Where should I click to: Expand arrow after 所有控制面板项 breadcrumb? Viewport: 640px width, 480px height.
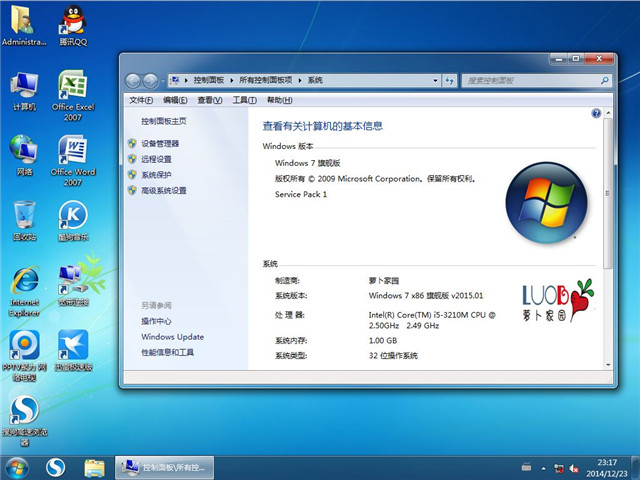click(x=300, y=80)
